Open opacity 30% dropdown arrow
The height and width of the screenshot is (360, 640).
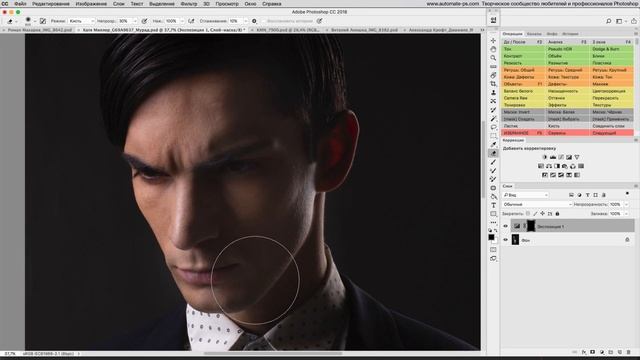[135, 21]
